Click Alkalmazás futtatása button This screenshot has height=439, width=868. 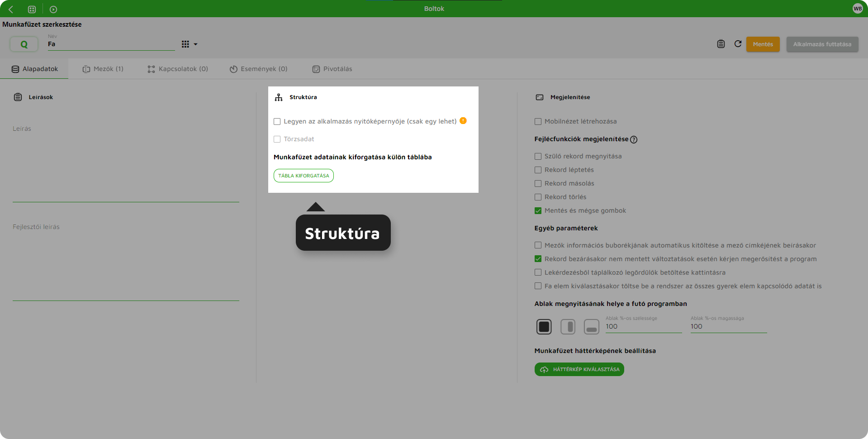tap(822, 44)
